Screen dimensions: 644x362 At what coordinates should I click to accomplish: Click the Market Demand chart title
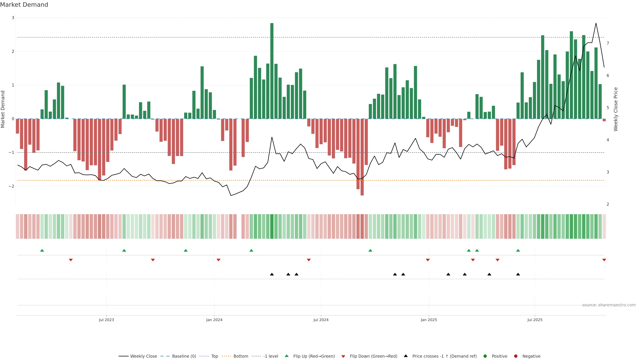[24, 5]
